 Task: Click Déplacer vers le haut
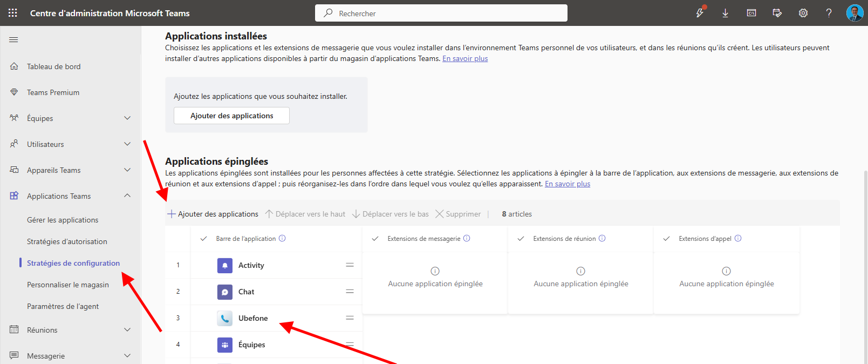(305, 214)
